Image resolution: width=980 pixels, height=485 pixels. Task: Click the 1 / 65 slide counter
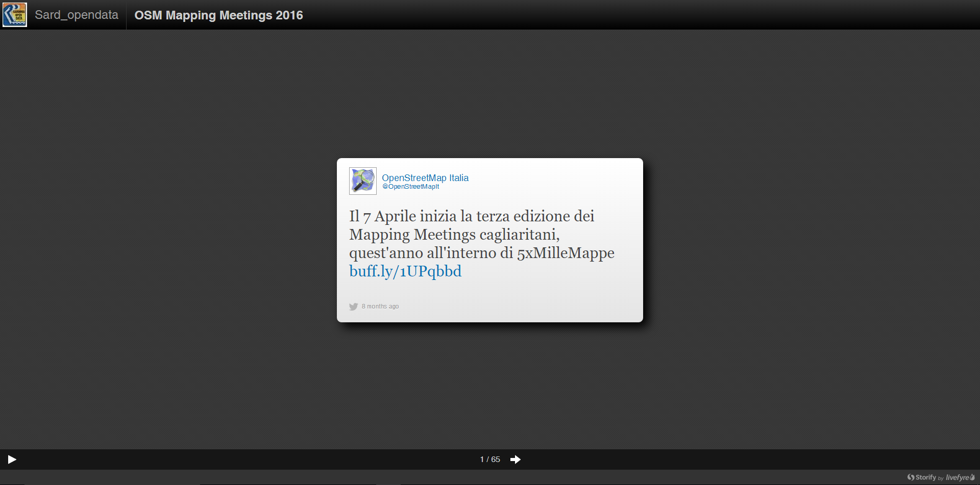click(489, 460)
